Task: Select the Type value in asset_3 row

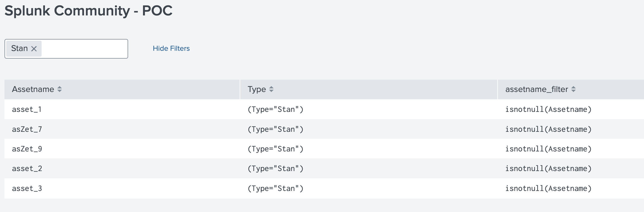Action: (275, 188)
